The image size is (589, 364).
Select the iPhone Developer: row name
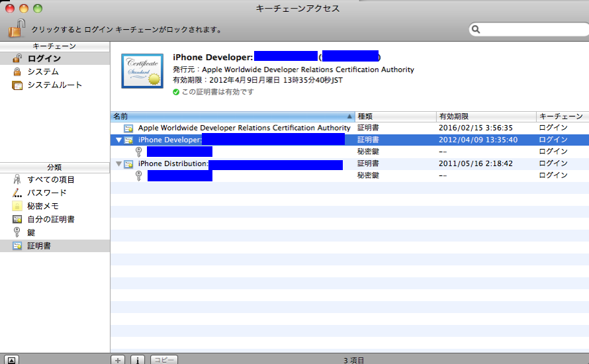[x=170, y=140]
